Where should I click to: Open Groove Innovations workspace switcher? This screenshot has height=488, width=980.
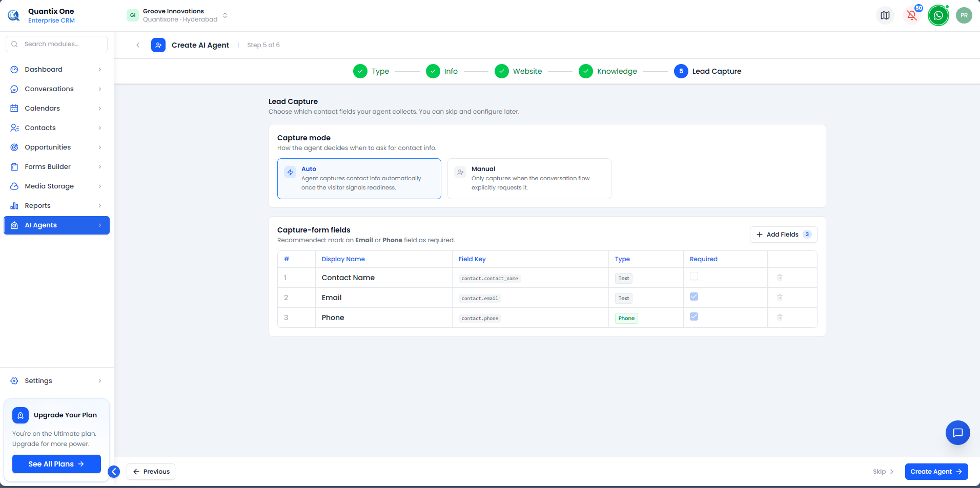click(x=177, y=15)
